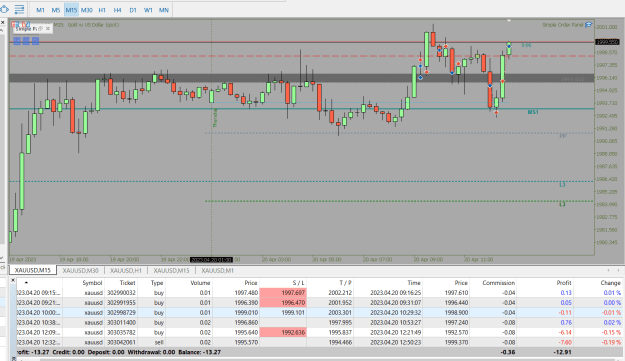Select trade row with ticket 303011400

[x=319, y=322]
